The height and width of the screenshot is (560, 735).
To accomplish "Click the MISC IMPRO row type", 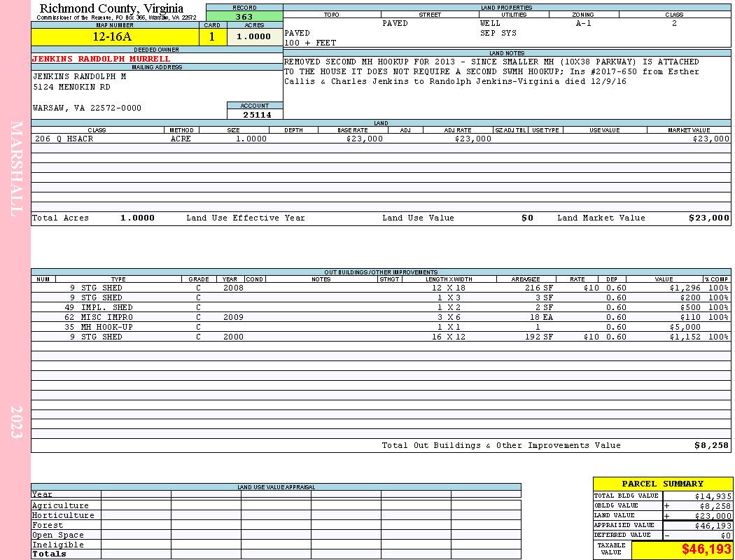I will [x=107, y=317].
